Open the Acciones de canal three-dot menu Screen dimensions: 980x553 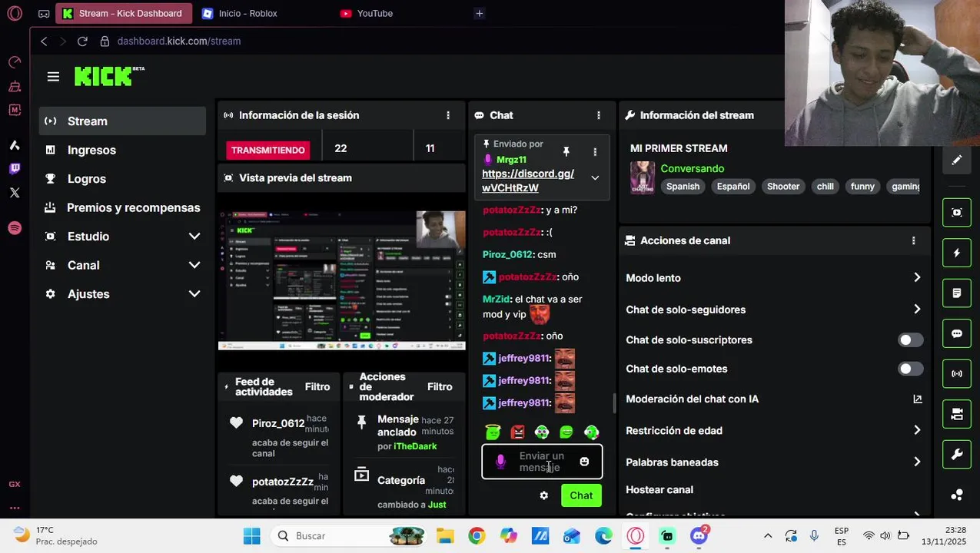[x=913, y=240]
